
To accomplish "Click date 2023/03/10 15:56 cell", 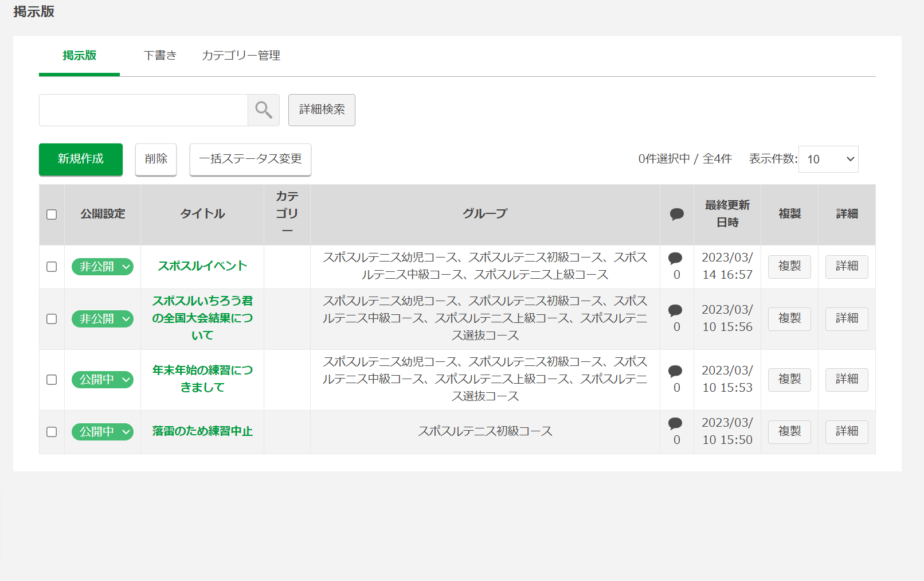I will point(727,318).
